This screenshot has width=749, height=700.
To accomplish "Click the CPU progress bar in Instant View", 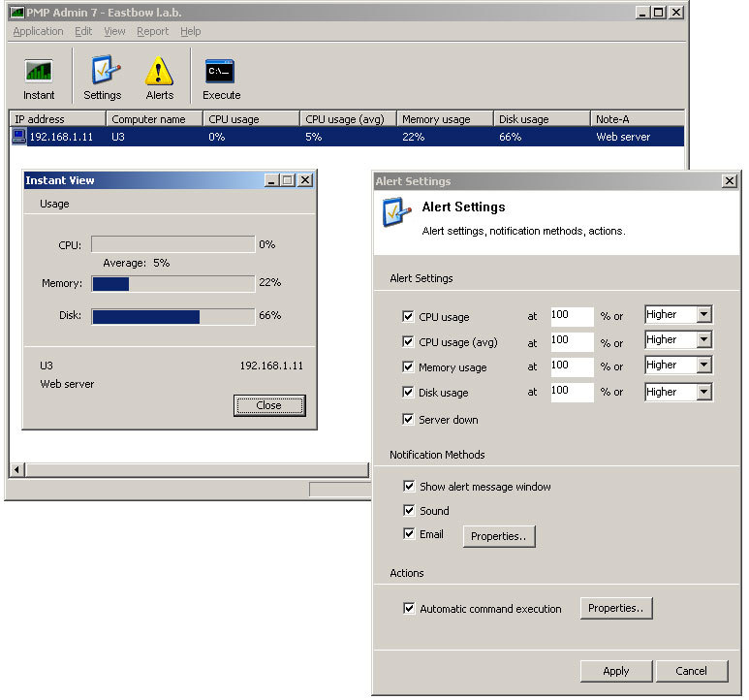I will tap(172, 243).
